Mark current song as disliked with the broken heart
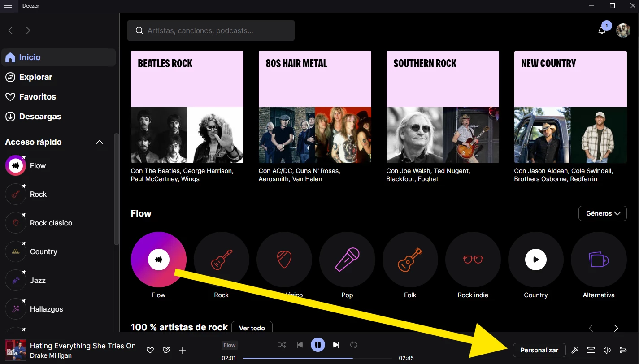 click(x=166, y=350)
